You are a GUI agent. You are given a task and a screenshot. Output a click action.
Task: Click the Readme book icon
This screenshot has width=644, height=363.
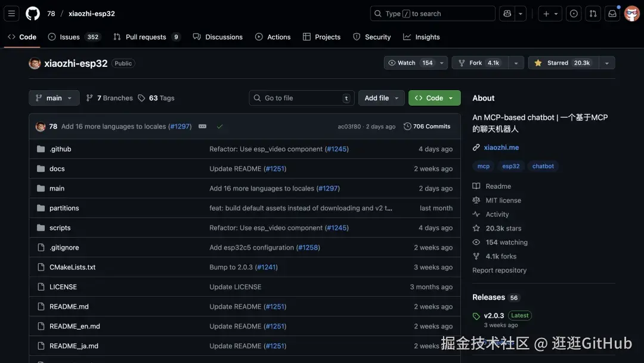(476, 186)
